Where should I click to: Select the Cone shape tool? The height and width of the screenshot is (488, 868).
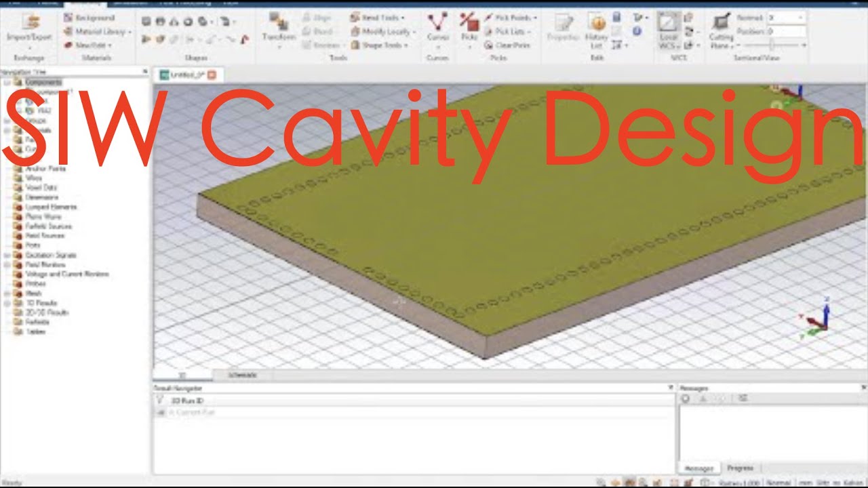click(174, 21)
